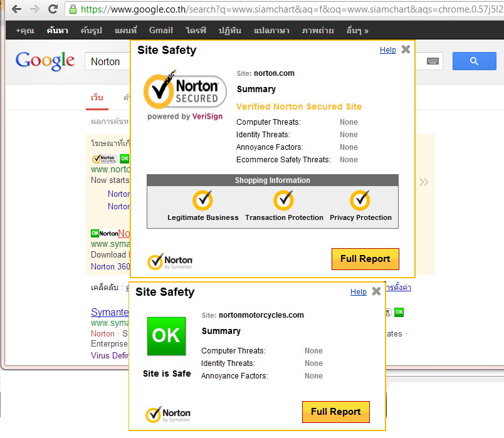Close the norton.com Site Safety popup
Screen dimensions: 504x438
[x=406, y=49]
